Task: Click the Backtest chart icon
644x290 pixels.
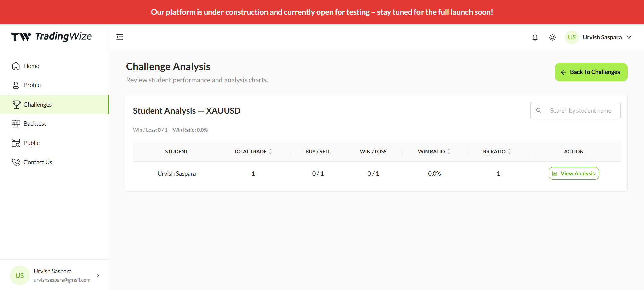Action: [16, 124]
